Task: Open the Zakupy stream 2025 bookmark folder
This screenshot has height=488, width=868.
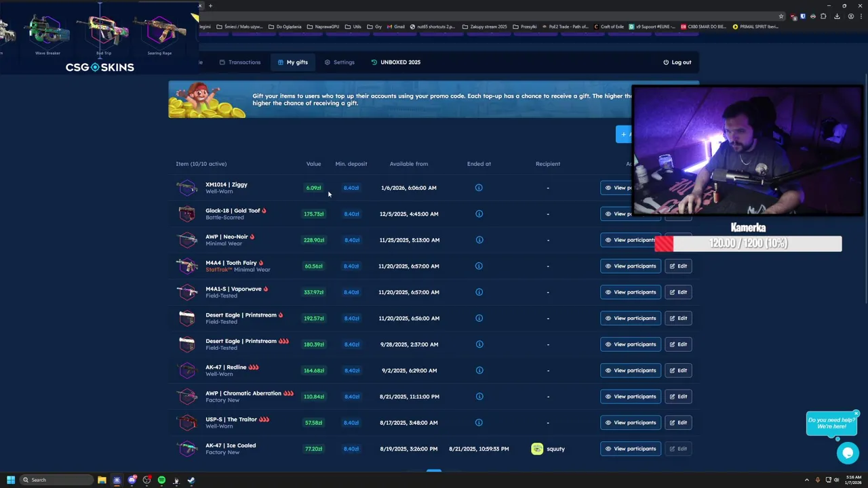Action: (x=484, y=26)
